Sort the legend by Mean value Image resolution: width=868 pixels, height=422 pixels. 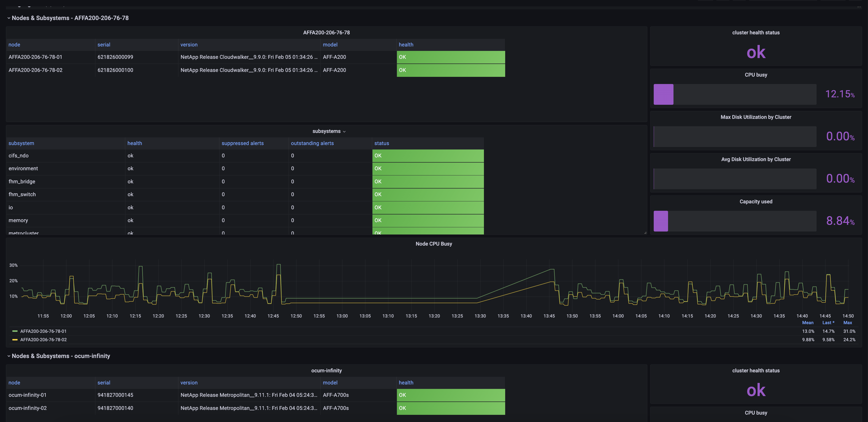click(808, 322)
